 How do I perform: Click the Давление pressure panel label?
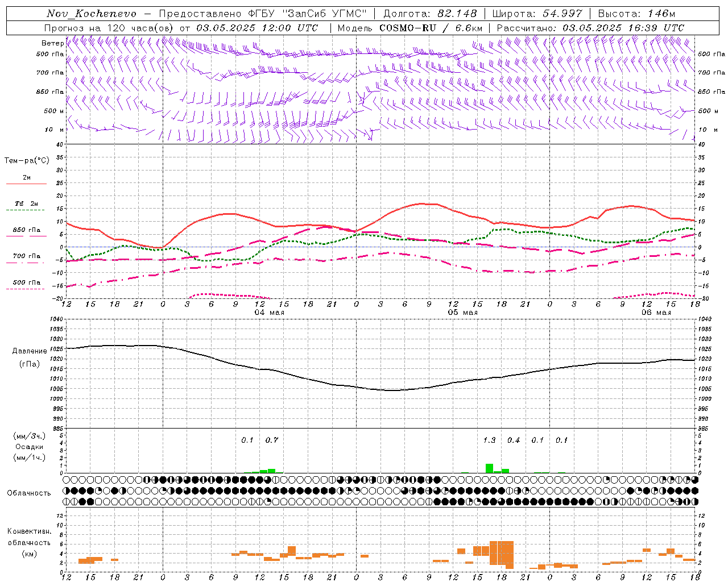[x=30, y=351]
